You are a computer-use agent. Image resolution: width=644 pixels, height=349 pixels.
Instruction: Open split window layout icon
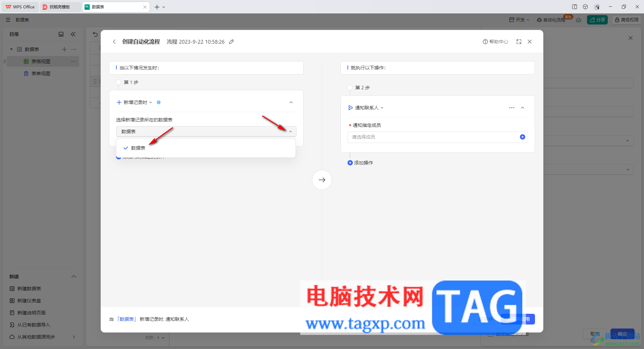[x=575, y=7]
